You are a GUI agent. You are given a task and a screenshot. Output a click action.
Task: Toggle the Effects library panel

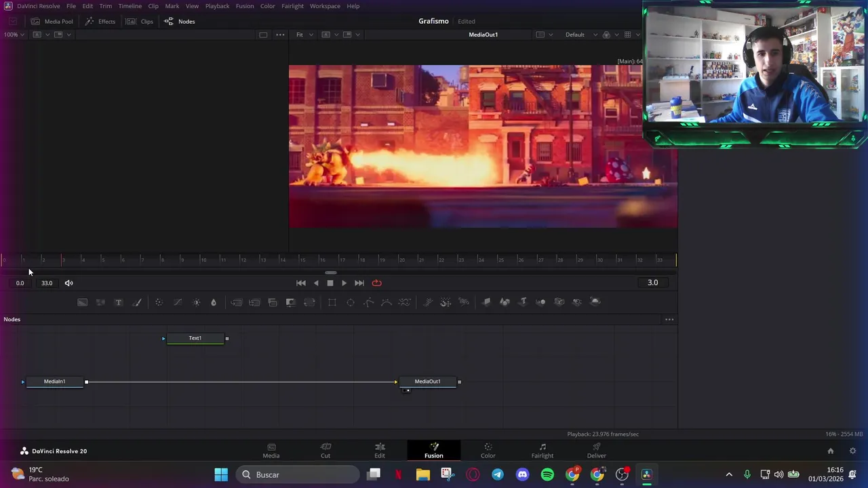click(x=100, y=21)
